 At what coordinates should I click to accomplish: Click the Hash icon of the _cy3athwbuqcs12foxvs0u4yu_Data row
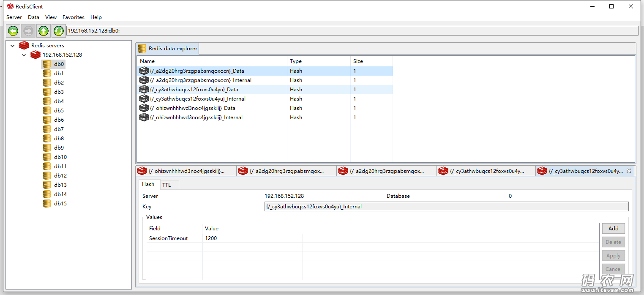tap(144, 90)
